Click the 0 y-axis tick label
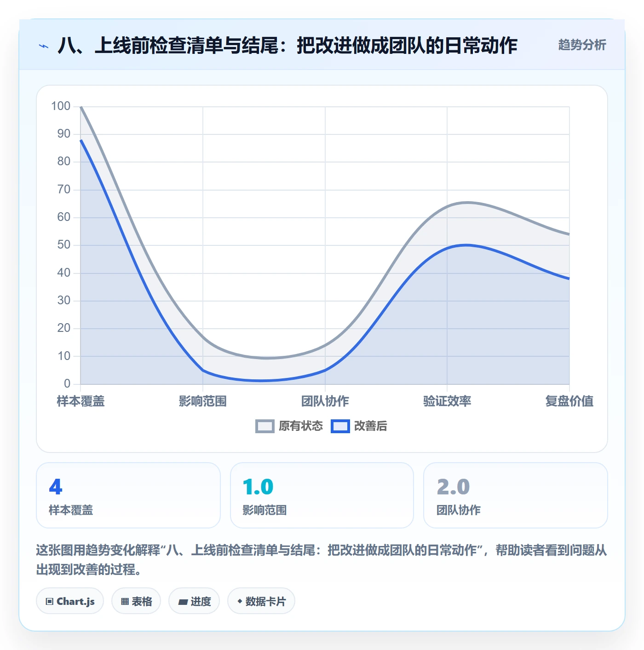Viewport: 644px width, 650px height. [x=67, y=383]
